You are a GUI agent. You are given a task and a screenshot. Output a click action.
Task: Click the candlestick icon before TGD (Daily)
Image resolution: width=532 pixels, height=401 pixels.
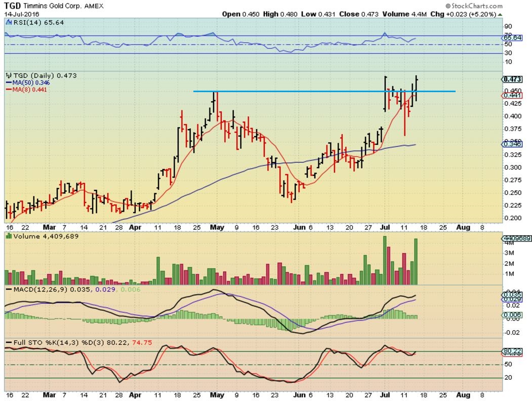click(9, 75)
